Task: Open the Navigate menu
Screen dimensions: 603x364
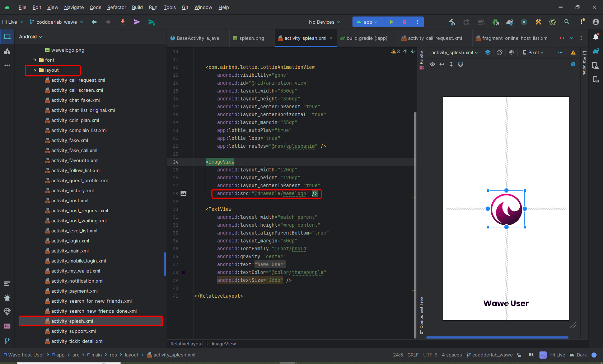Action: tap(74, 7)
